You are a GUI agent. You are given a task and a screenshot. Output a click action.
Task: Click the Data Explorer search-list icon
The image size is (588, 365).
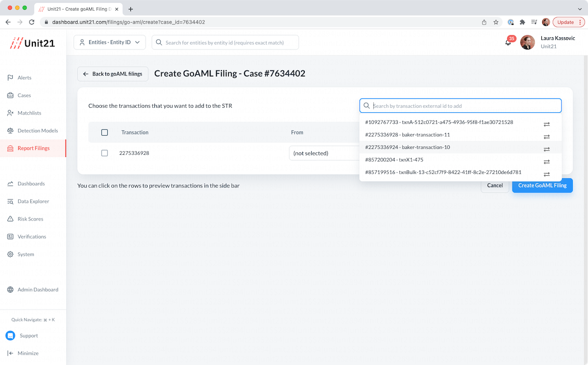coord(10,201)
